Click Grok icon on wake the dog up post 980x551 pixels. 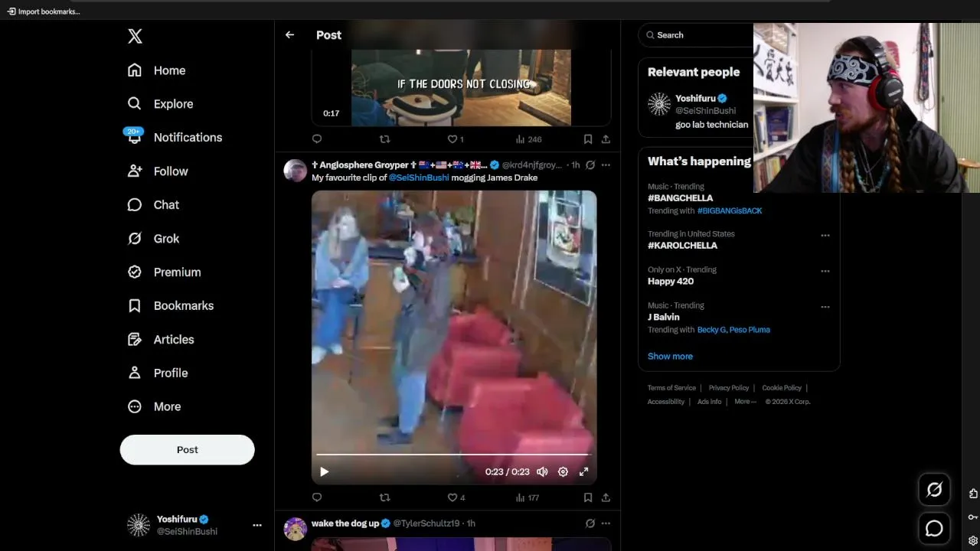(x=590, y=523)
